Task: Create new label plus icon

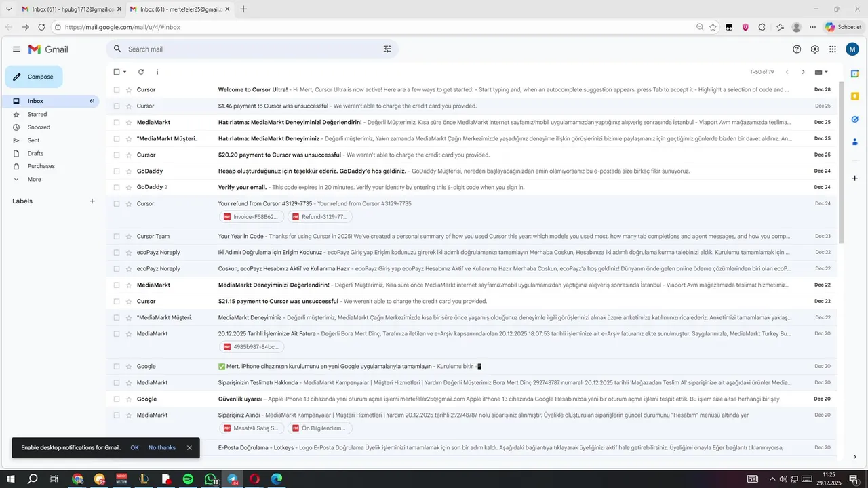Action: [92, 201]
